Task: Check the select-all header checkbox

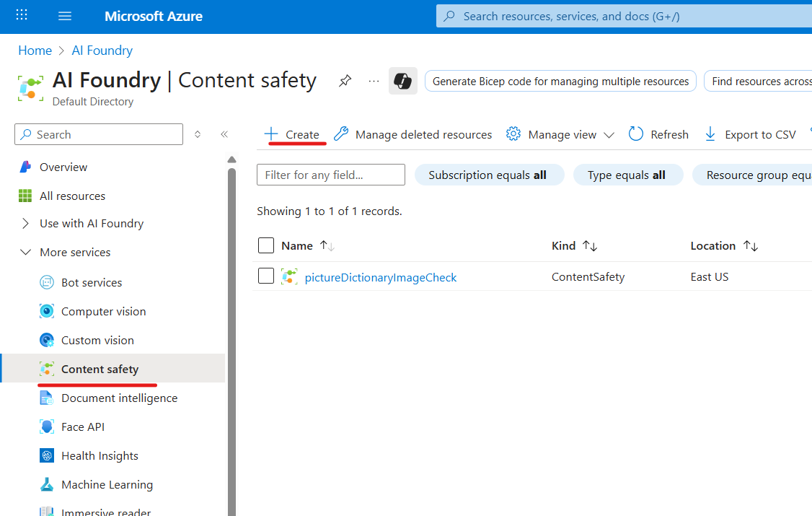Action: pyautogui.click(x=265, y=245)
